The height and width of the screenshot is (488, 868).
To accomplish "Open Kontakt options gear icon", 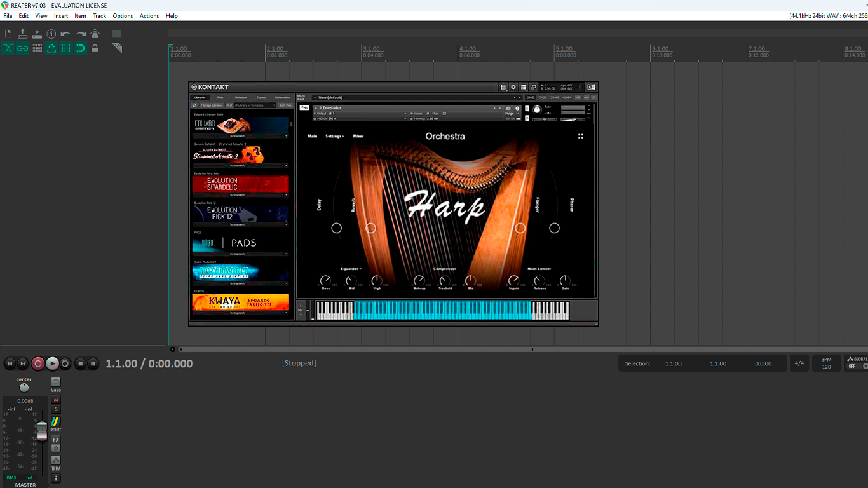I will point(513,87).
